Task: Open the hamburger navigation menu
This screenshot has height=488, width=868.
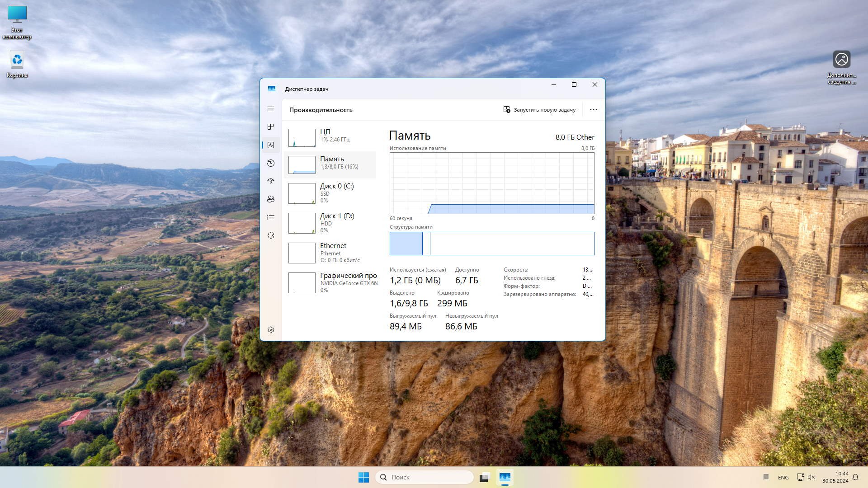Action: 271,109
